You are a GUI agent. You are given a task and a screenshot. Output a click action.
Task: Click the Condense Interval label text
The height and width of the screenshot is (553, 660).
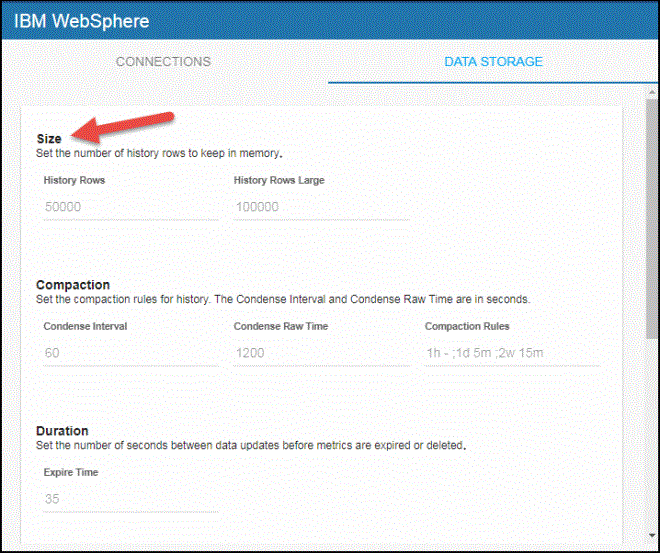click(85, 326)
